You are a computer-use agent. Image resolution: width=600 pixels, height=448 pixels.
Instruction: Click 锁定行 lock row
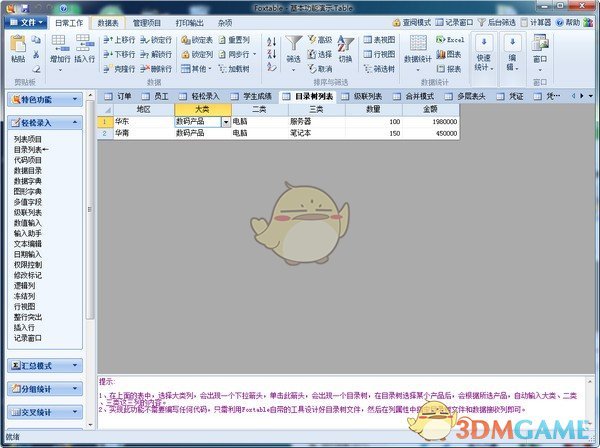[156, 40]
